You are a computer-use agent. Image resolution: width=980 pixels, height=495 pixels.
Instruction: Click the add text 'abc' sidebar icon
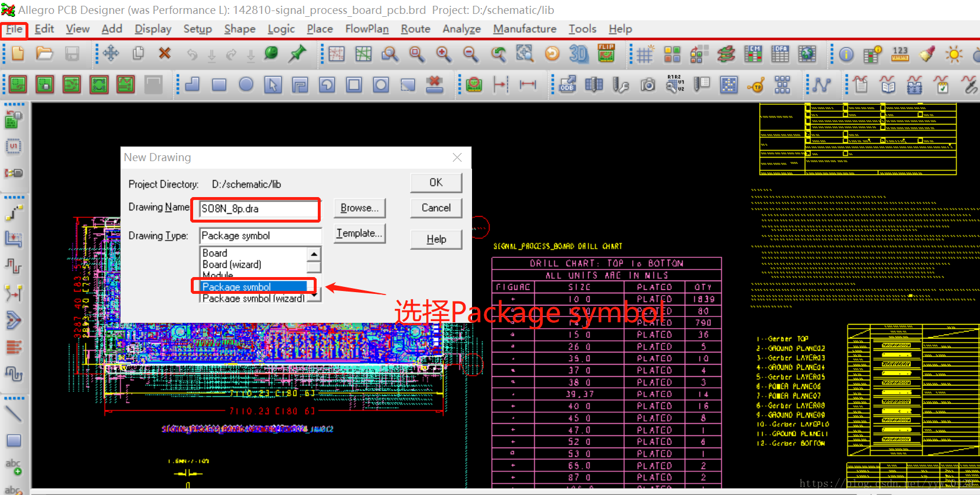click(13, 467)
